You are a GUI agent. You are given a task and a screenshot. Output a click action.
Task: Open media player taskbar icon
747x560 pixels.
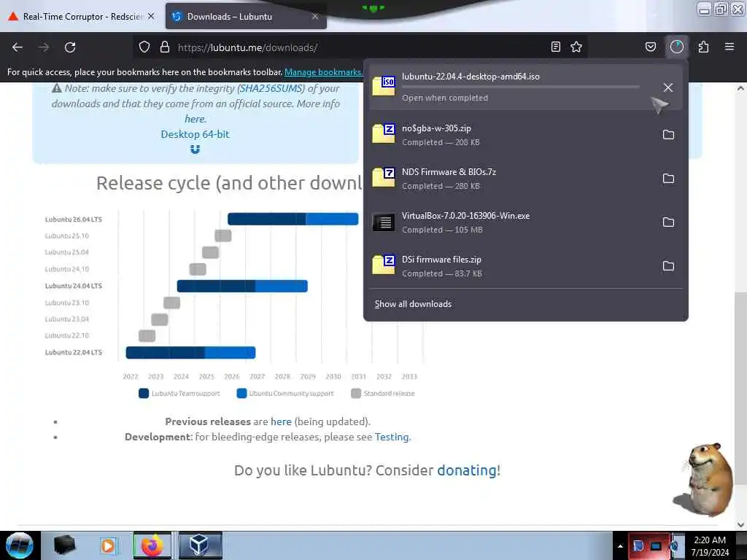click(x=108, y=545)
